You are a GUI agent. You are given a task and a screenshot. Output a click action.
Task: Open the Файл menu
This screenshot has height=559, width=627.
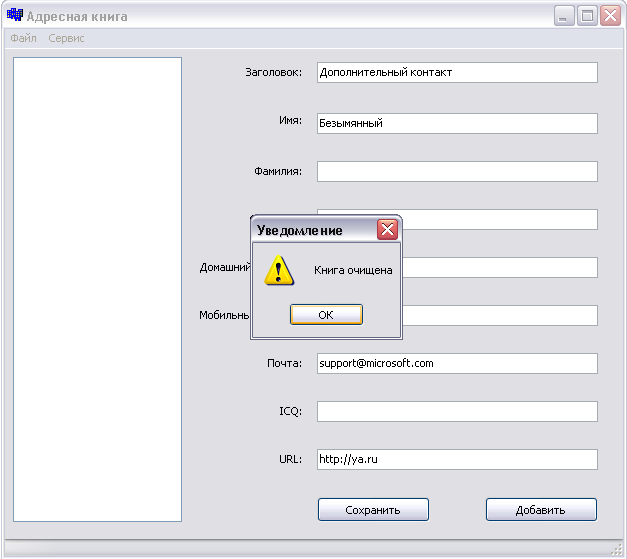[23, 38]
